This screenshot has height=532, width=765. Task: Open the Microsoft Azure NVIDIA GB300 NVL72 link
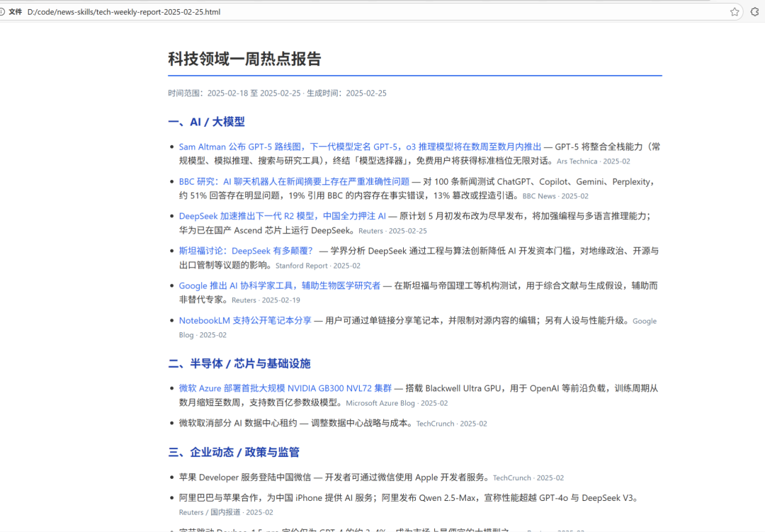(285, 388)
